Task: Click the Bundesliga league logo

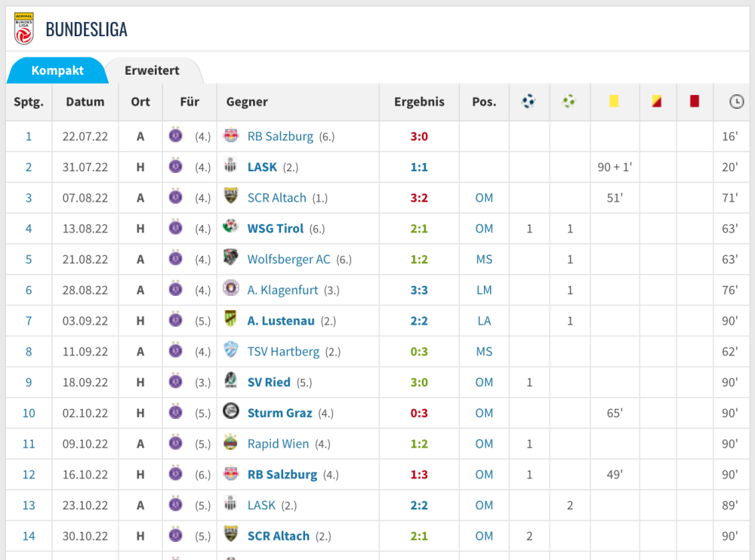Action: (24, 29)
